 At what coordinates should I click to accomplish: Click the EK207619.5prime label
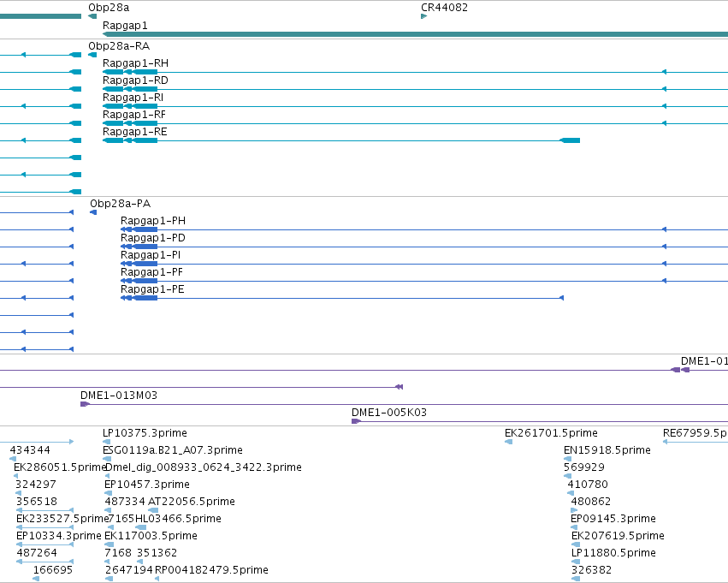618,537
